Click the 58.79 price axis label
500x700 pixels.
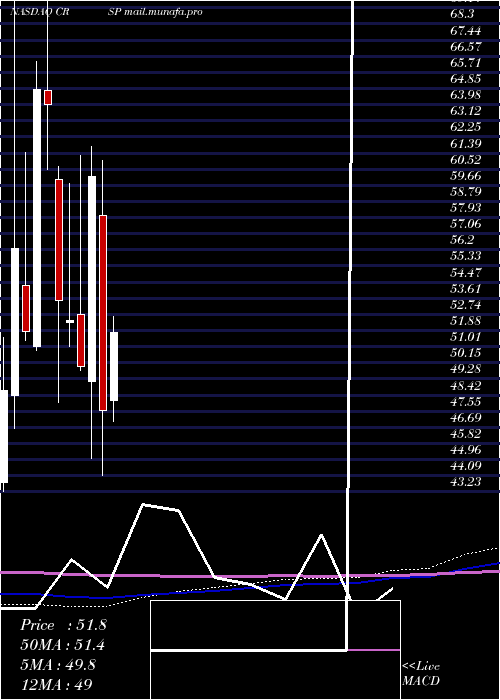[466, 192]
